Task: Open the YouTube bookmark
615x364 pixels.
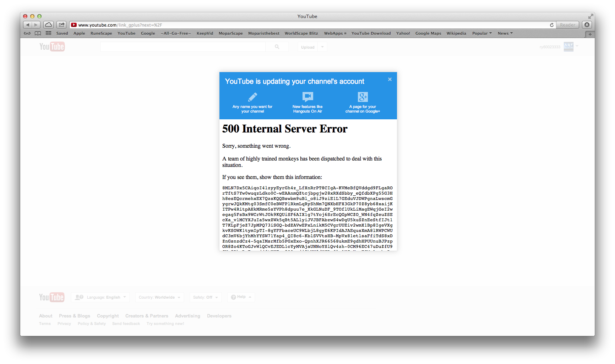Action: point(126,33)
